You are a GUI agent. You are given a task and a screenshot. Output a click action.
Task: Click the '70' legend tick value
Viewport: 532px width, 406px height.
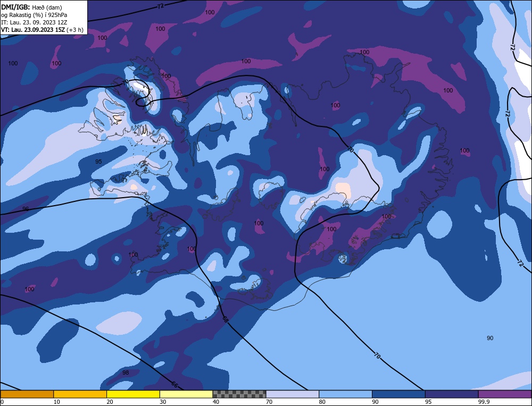click(x=269, y=402)
